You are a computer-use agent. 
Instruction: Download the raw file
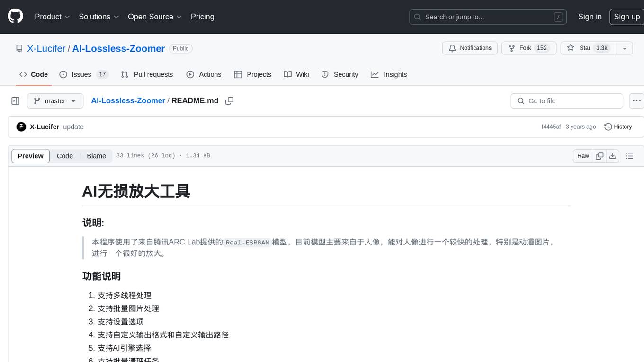pyautogui.click(x=613, y=156)
